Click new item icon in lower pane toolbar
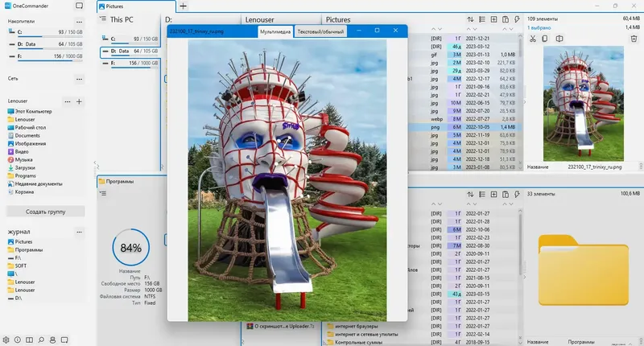644x346 pixels. tap(493, 194)
